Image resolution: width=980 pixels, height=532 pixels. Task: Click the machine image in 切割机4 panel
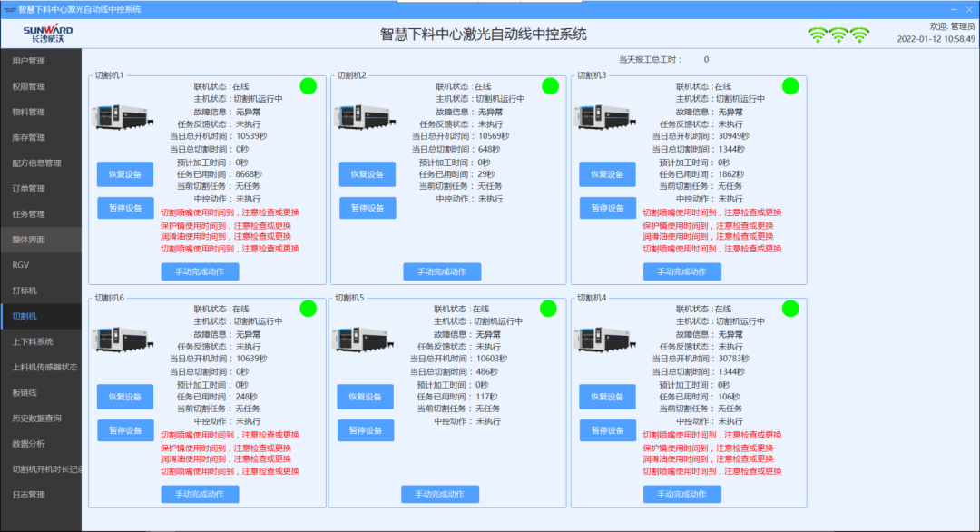(x=605, y=340)
